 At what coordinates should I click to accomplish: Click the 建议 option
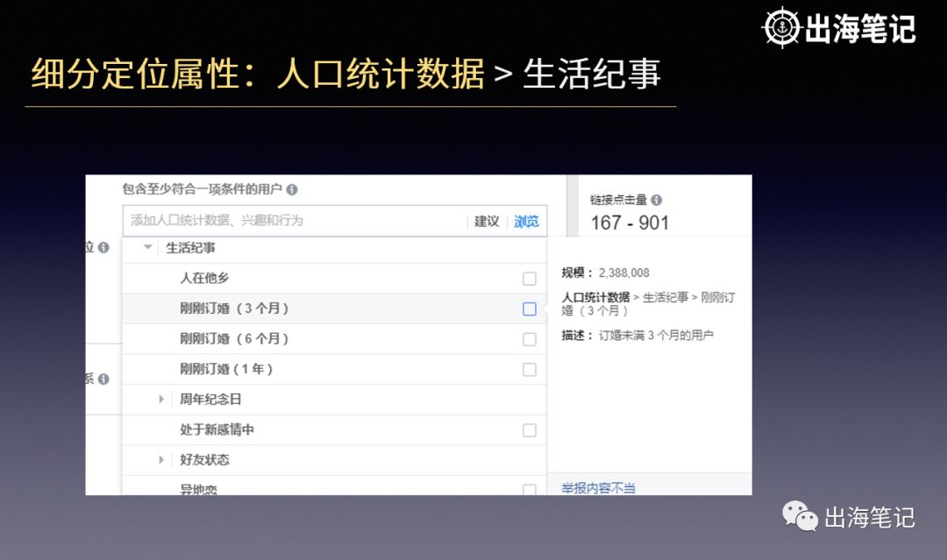coord(486,221)
